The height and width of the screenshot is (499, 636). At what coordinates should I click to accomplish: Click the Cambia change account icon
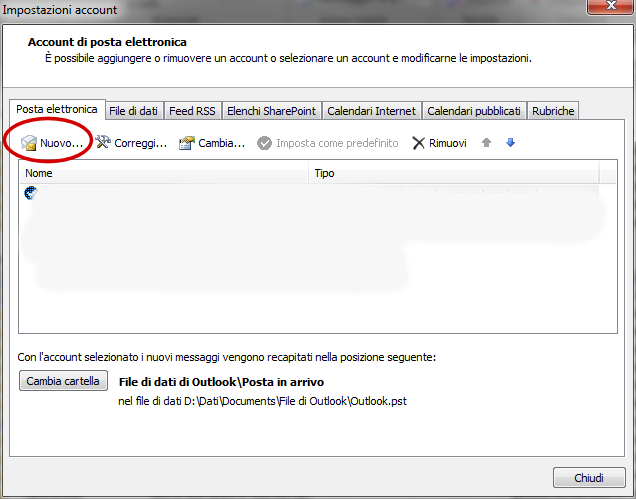click(187, 143)
